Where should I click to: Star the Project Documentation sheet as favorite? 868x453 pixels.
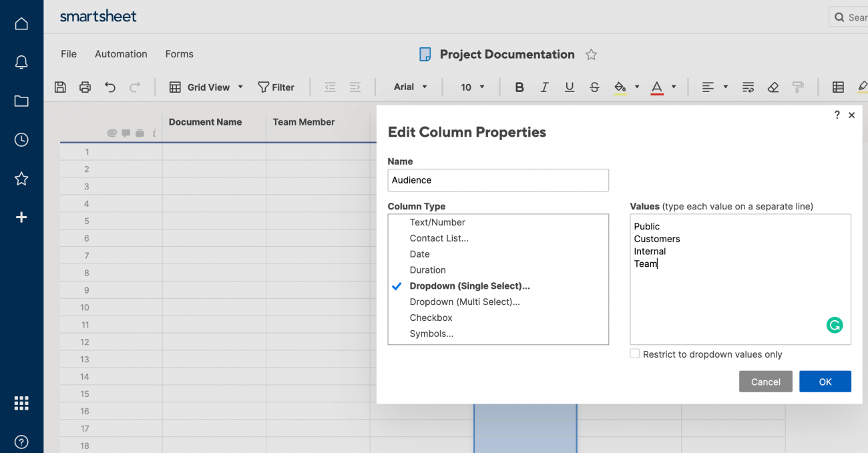tap(591, 55)
